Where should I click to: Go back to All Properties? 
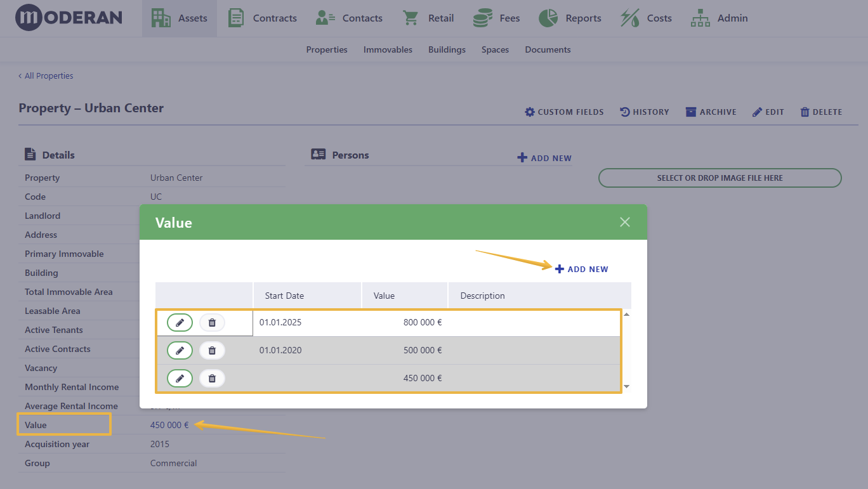pyautogui.click(x=46, y=75)
